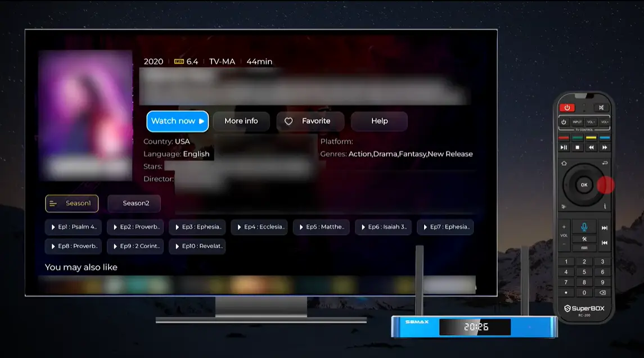Switch to the Season2 tab

(x=134, y=203)
